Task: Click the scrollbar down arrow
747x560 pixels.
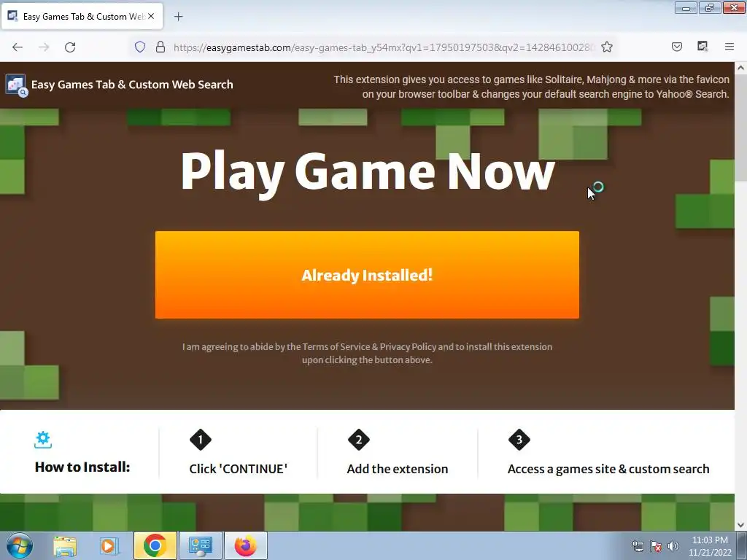Action: 741,525
